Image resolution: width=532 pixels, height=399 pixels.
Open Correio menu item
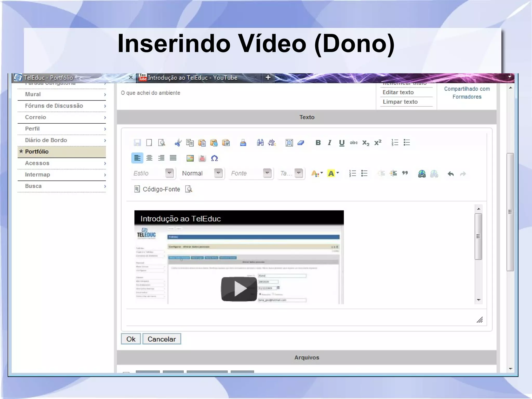[62, 117]
